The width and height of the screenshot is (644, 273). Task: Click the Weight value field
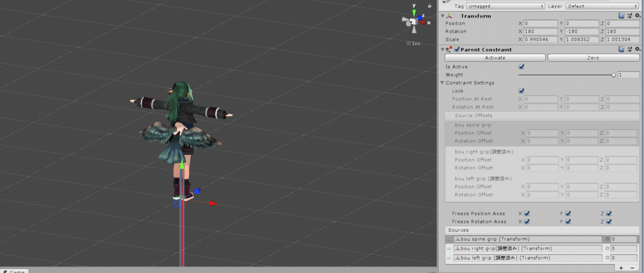pyautogui.click(x=628, y=75)
